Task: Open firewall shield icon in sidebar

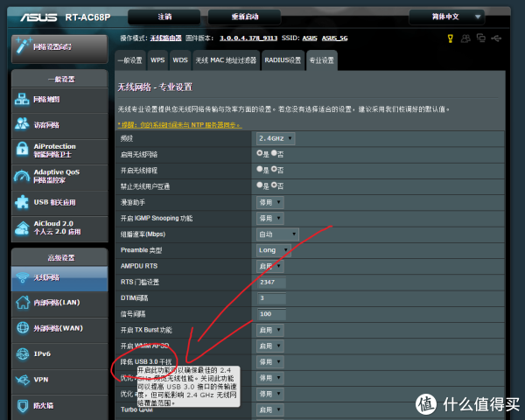Action: tap(23, 406)
